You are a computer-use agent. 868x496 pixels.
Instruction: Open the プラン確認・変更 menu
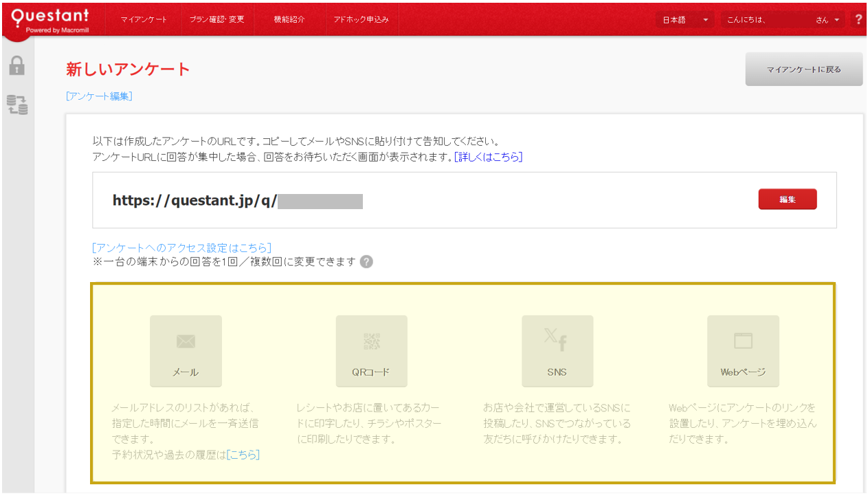point(217,19)
